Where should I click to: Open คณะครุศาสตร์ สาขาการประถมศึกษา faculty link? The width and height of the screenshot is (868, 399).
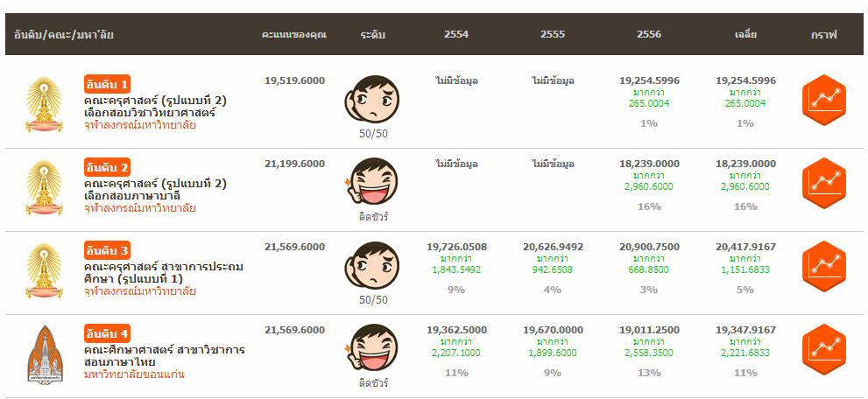[163, 272]
